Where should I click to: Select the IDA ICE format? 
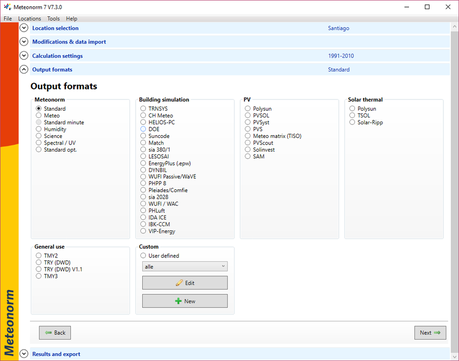(143, 217)
